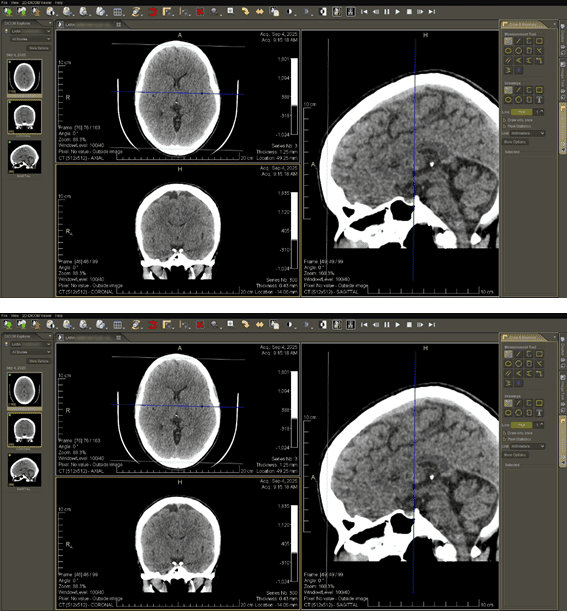Open the Unit millimeters dropdown in the lower viewer

[528, 446]
